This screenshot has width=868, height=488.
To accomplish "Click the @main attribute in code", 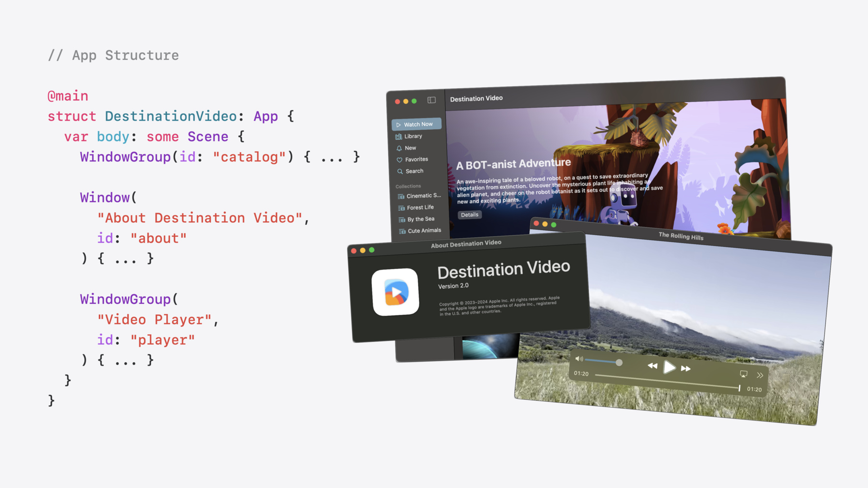I will click(x=68, y=96).
